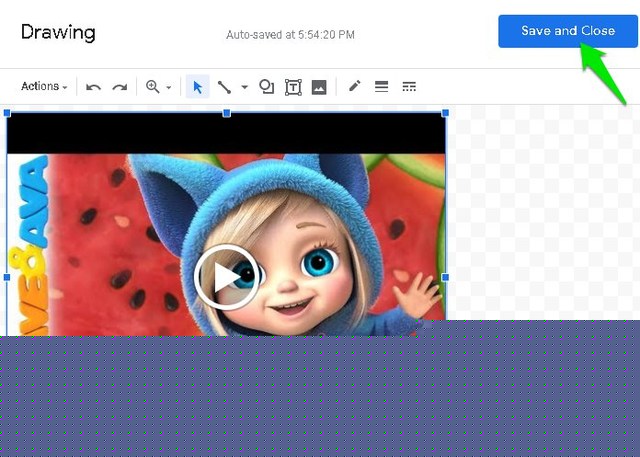Click the Zoom magnifier icon
Viewport: 640px width, 457px height.
click(153, 87)
